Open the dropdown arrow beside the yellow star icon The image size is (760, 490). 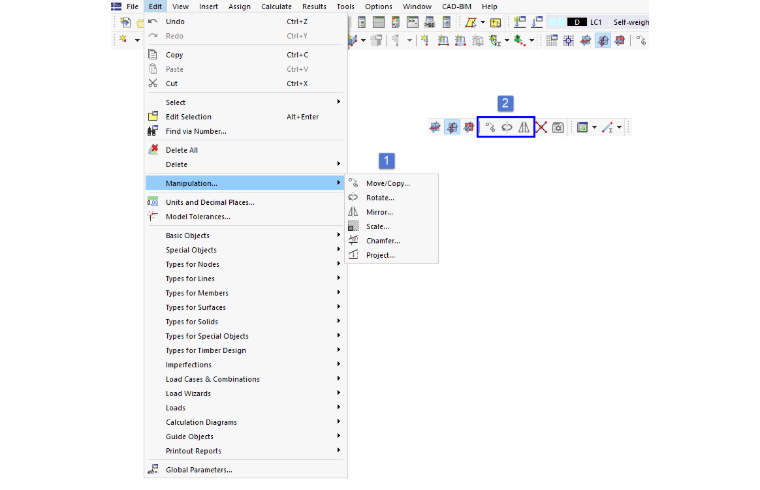point(137,40)
